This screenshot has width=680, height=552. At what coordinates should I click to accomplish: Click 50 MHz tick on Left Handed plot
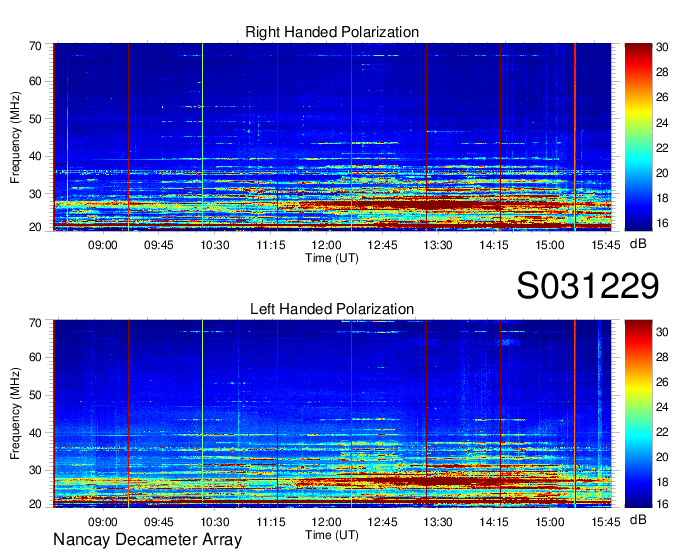[35, 395]
